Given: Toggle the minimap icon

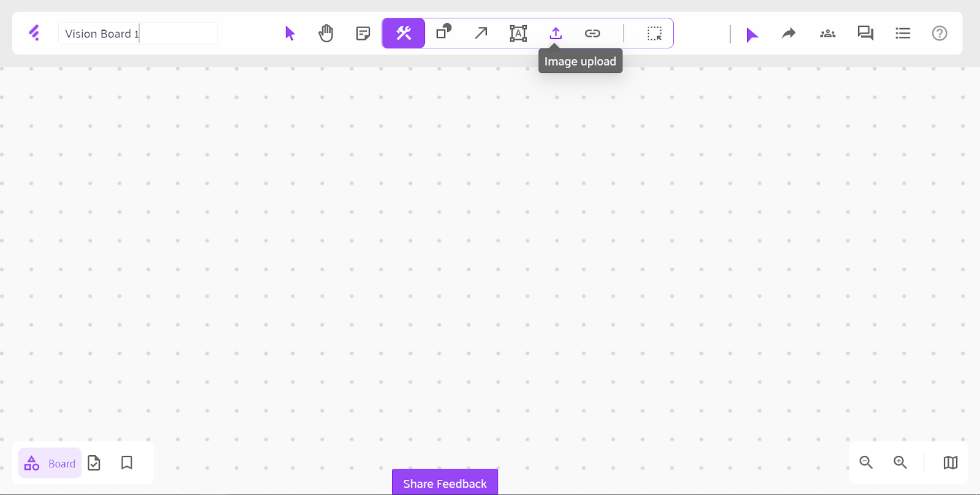Looking at the screenshot, I should 951,463.
